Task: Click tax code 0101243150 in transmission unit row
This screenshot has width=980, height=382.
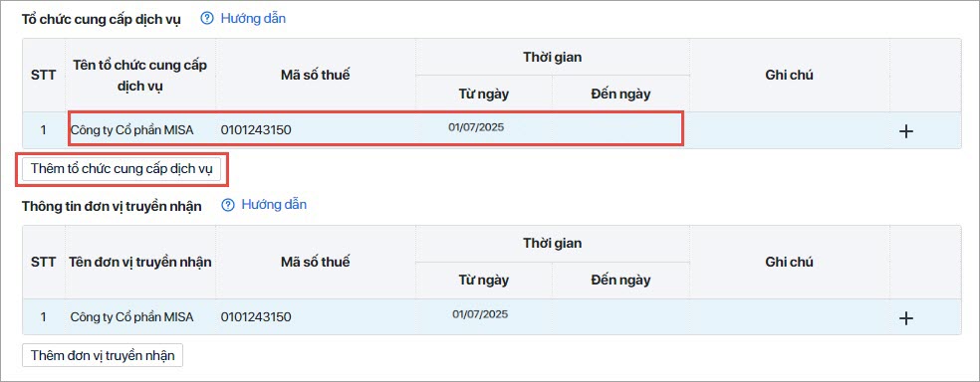Action: 256,317
